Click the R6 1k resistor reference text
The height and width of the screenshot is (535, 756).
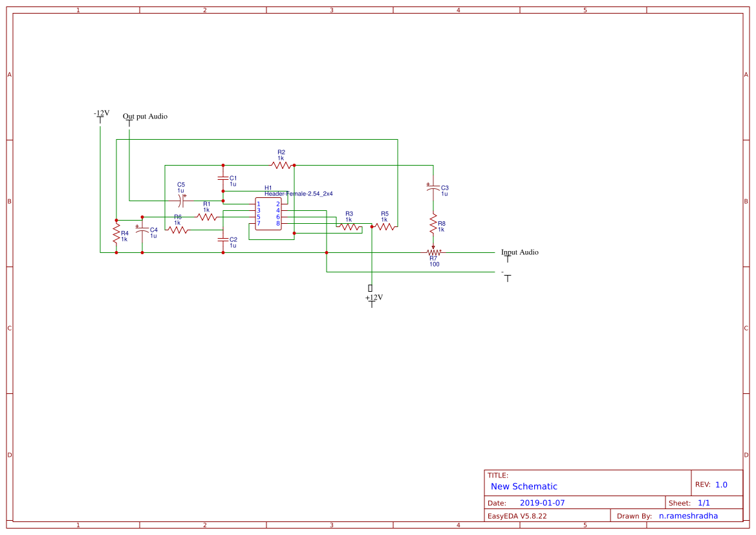(177, 218)
